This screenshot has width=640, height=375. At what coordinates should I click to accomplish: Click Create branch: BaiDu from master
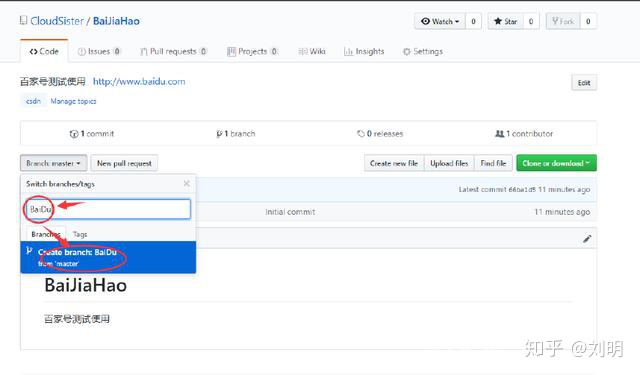coord(108,257)
